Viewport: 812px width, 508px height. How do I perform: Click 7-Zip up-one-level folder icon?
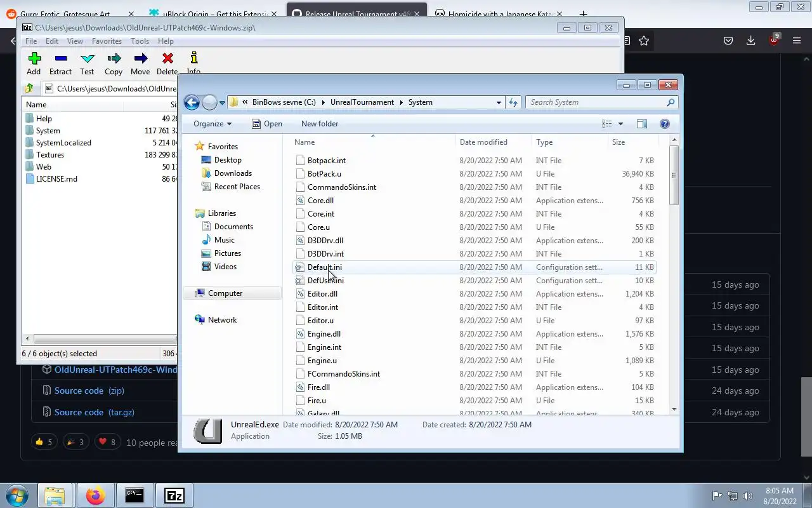(x=29, y=88)
